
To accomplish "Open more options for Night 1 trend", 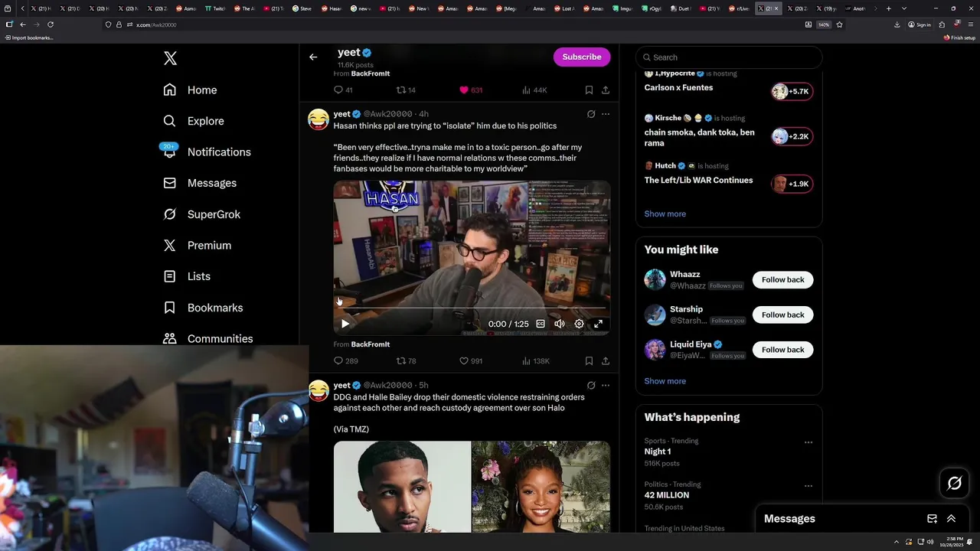I will [808, 442].
